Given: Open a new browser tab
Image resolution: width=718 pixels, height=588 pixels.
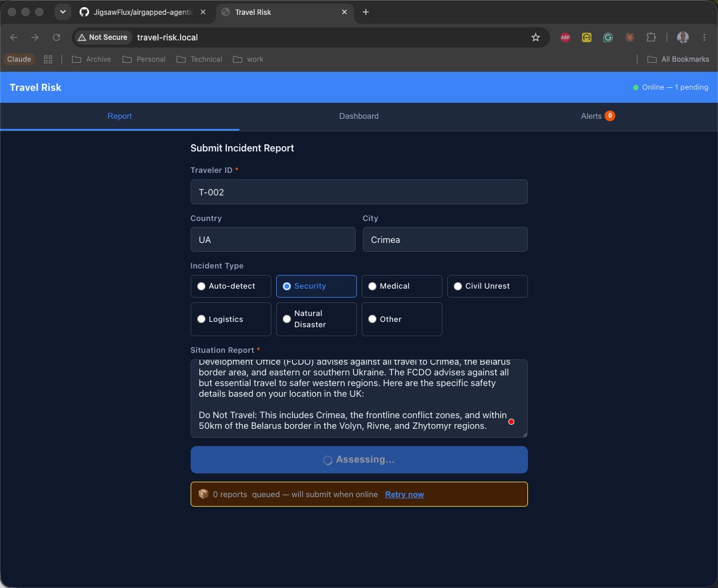Looking at the screenshot, I should pyautogui.click(x=366, y=12).
